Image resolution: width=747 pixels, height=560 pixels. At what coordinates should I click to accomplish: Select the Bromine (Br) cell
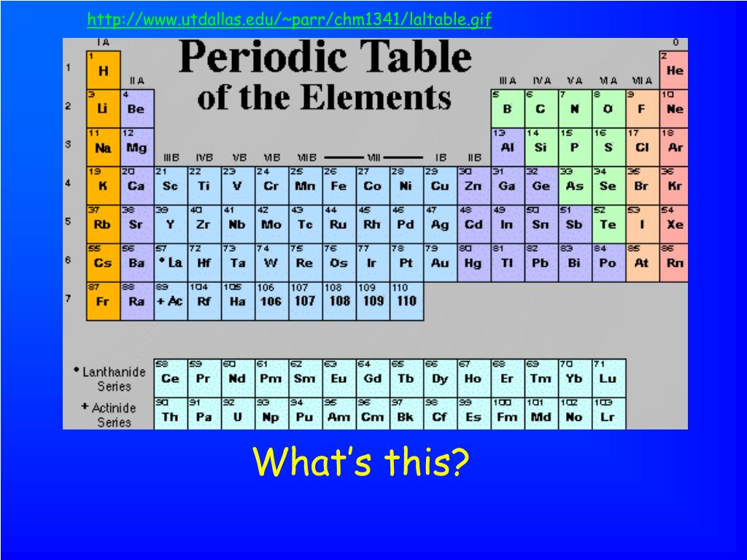click(x=643, y=186)
